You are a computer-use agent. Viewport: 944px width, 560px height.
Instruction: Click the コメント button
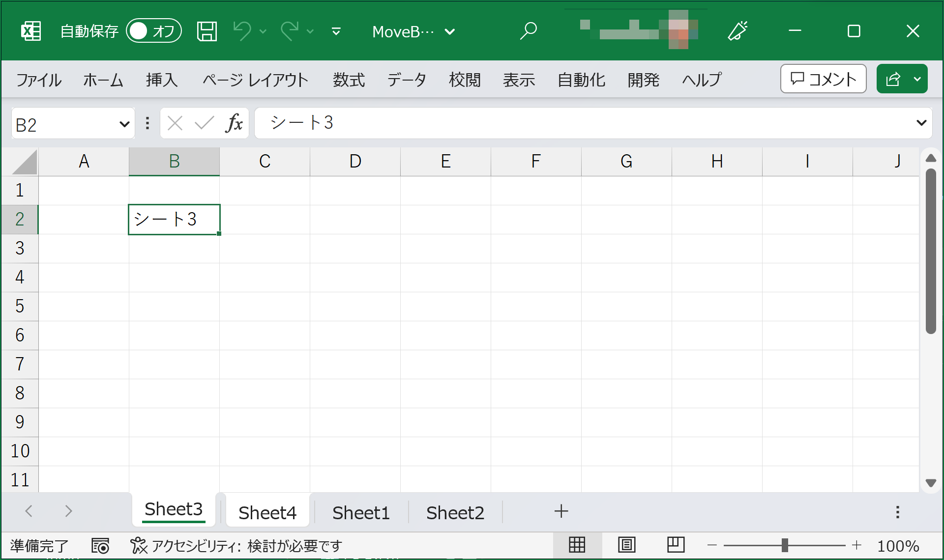[823, 79]
